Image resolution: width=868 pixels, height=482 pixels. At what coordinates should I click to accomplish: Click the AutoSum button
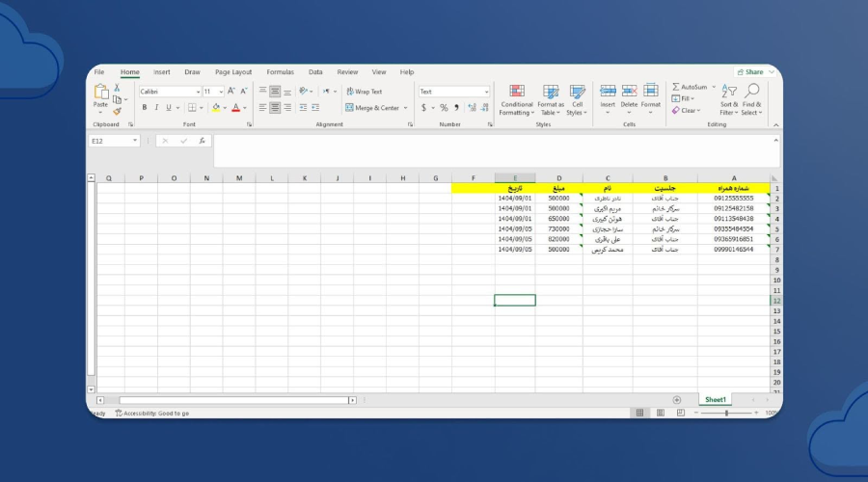pyautogui.click(x=692, y=87)
